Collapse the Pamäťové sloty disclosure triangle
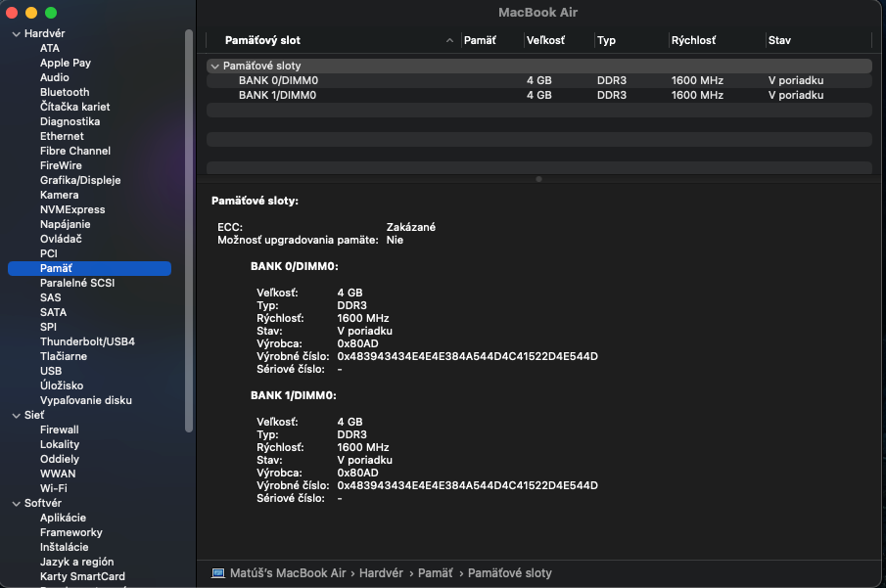 pos(214,66)
